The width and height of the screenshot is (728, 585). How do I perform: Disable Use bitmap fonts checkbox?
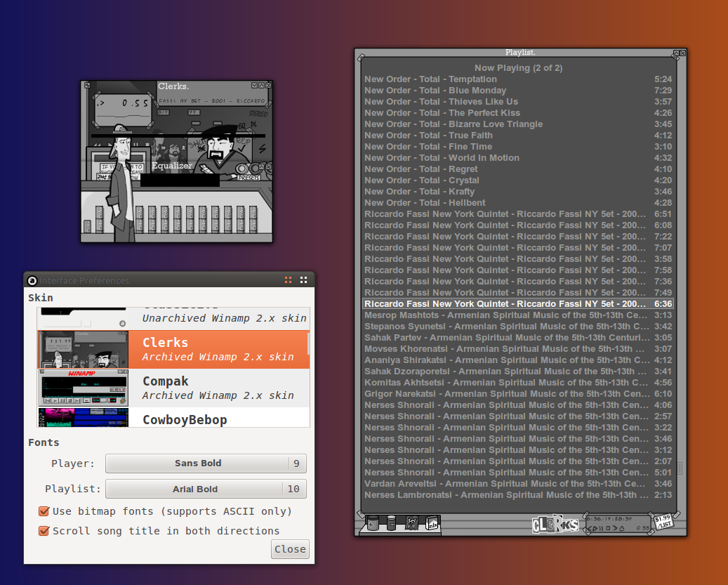coord(44,511)
